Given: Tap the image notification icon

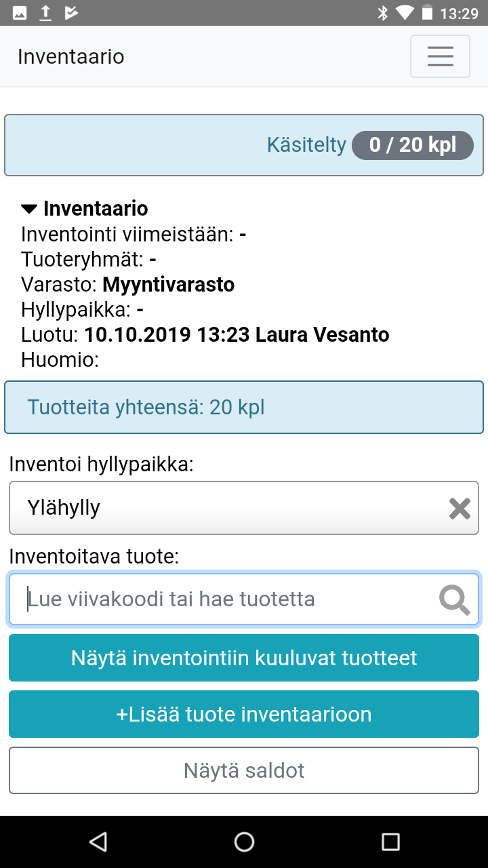Looking at the screenshot, I should pos(20,13).
